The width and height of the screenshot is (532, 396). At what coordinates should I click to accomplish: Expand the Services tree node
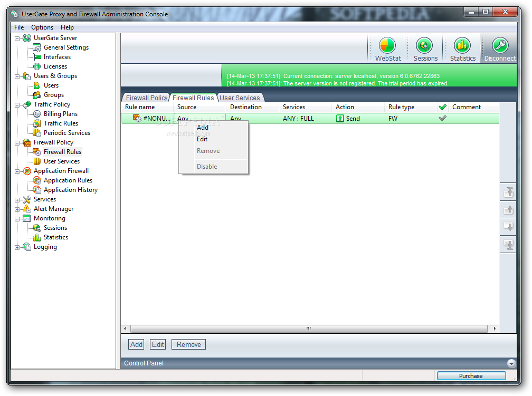click(x=17, y=200)
